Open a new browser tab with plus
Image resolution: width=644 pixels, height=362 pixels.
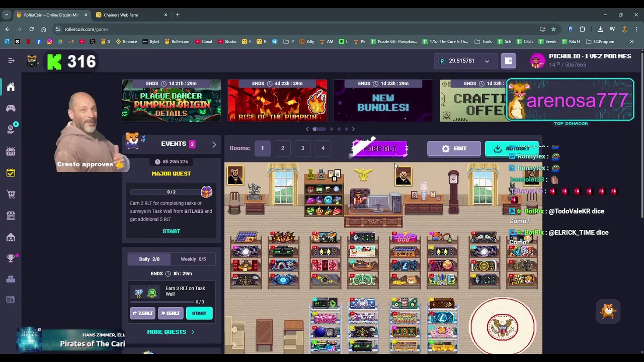pyautogui.click(x=178, y=15)
